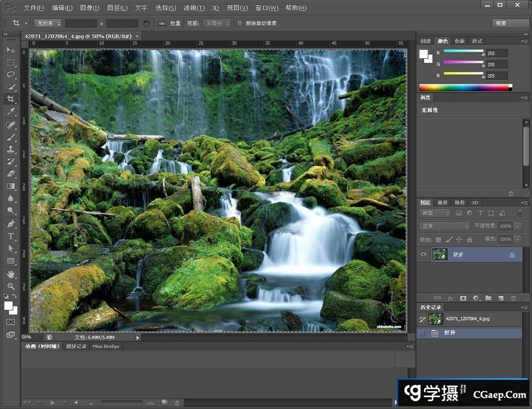Viewport: 532px width, 409px height.
Task: Select the Hand tool
Action: pos(11,274)
